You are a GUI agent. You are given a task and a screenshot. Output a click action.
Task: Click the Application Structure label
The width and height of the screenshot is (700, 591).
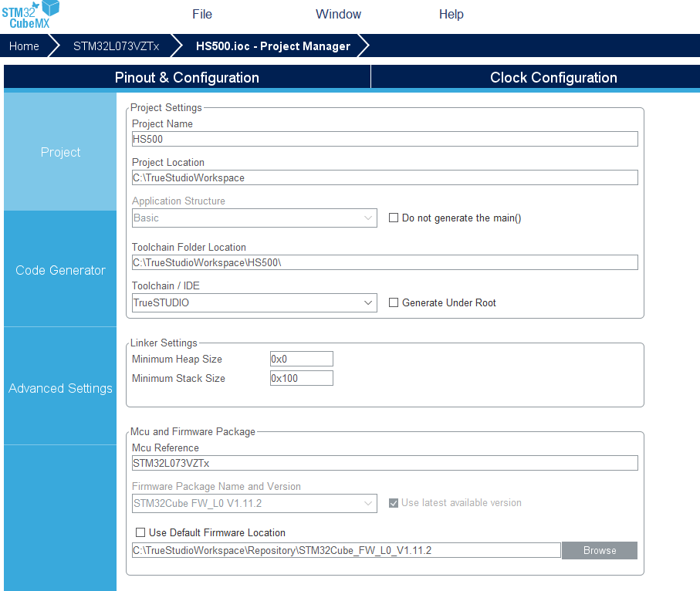(x=178, y=201)
